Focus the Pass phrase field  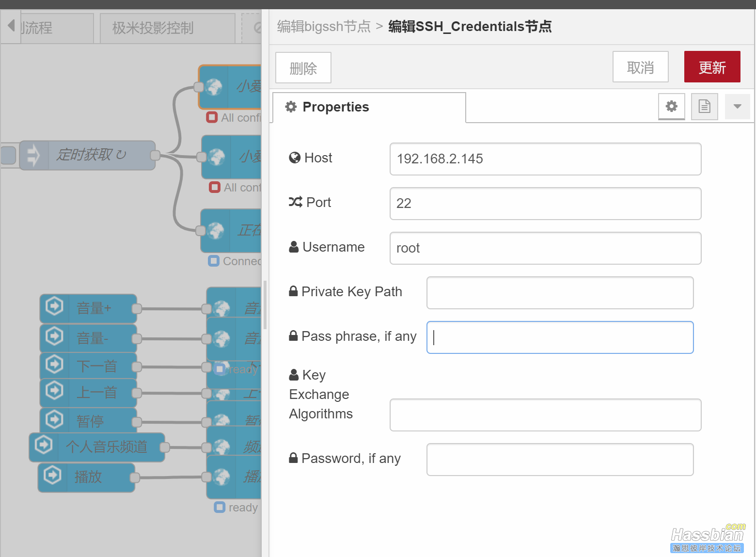pos(560,337)
